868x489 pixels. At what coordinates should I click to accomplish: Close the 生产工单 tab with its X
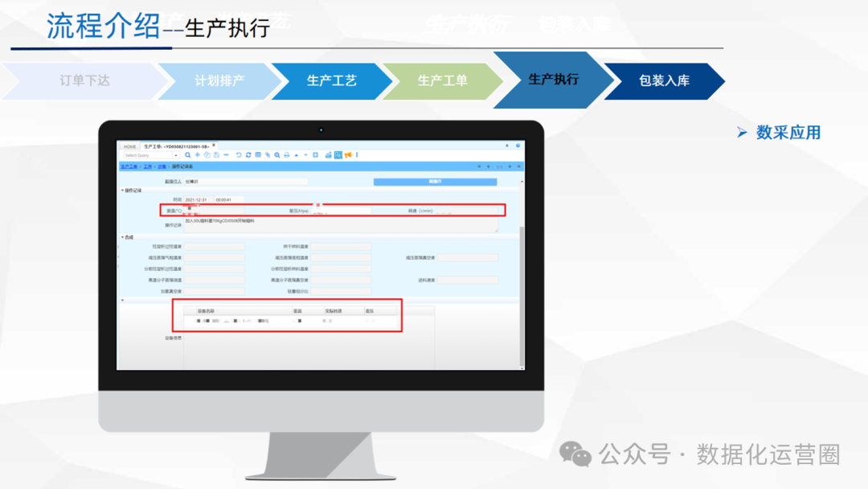tap(214, 146)
